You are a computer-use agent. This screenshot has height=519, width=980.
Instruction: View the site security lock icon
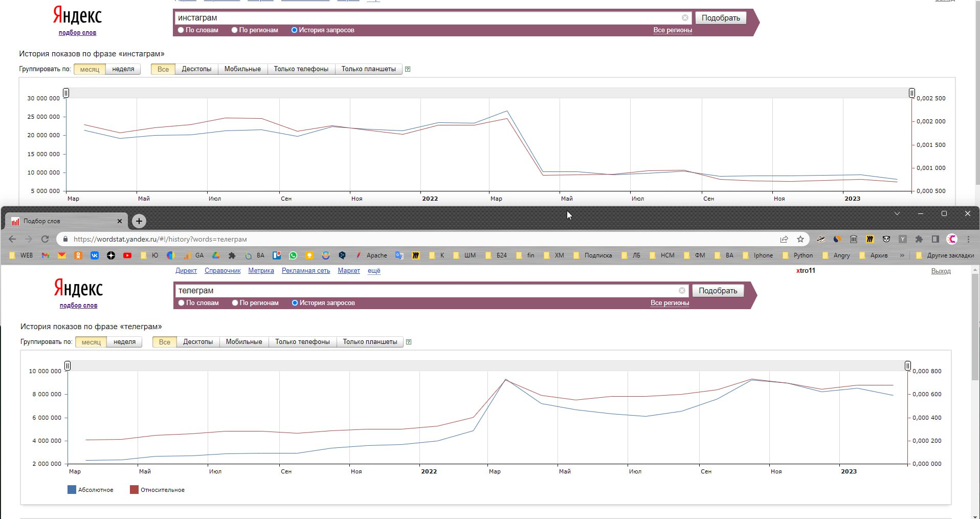[65, 239]
